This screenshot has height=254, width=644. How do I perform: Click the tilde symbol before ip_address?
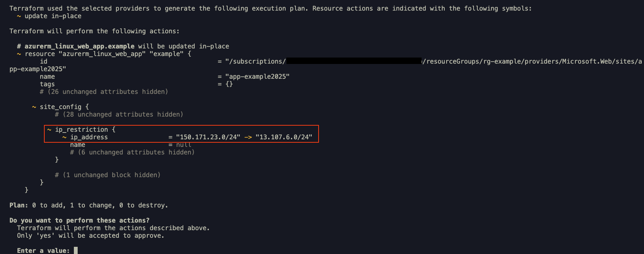pos(64,137)
